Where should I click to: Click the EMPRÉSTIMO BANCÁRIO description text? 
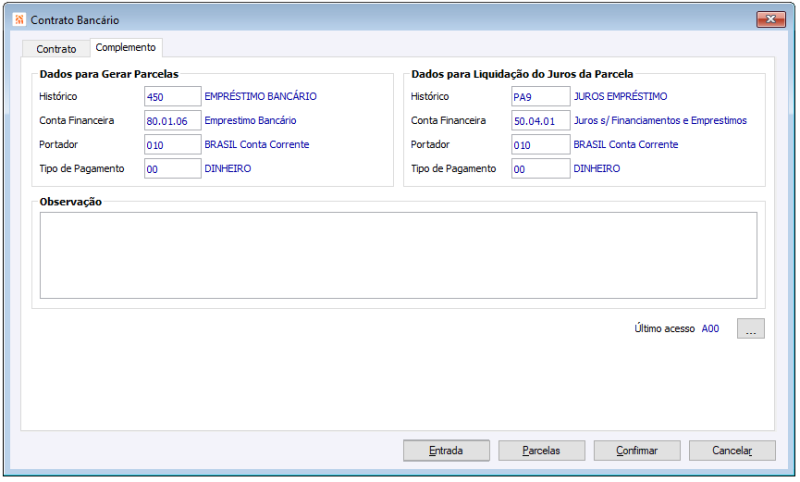[260, 96]
